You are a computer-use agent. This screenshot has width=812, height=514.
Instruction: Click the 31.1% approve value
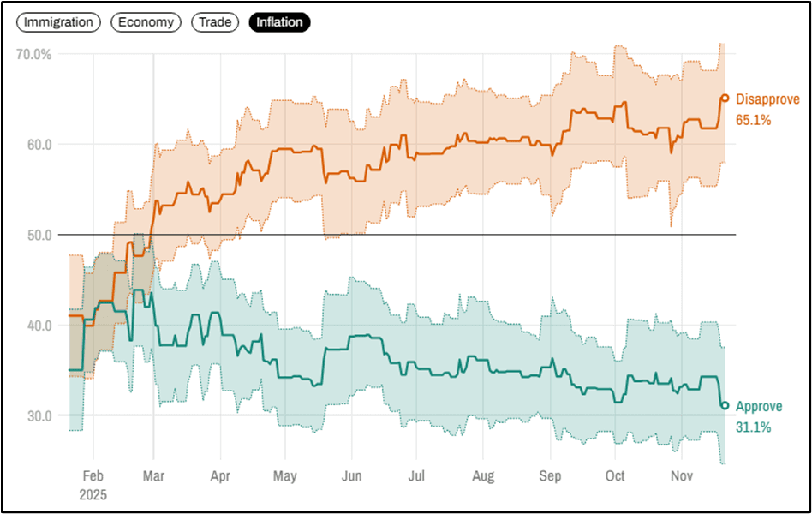[x=753, y=427]
